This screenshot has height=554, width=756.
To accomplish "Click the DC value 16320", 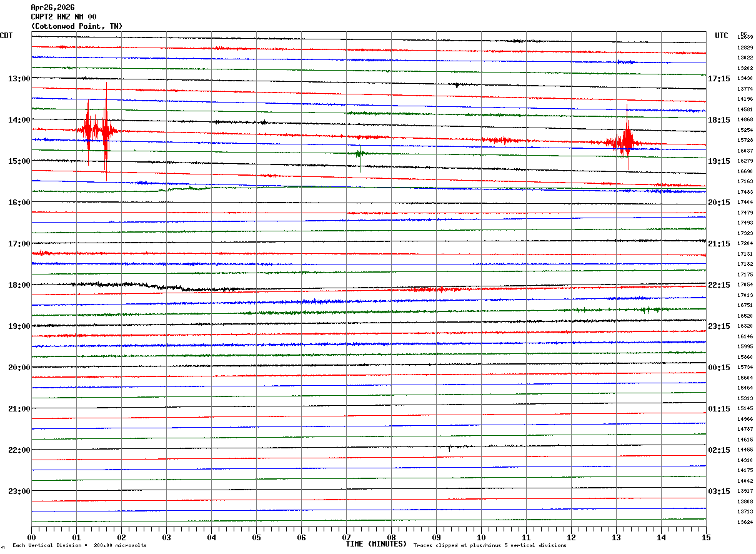I will coord(745,326).
